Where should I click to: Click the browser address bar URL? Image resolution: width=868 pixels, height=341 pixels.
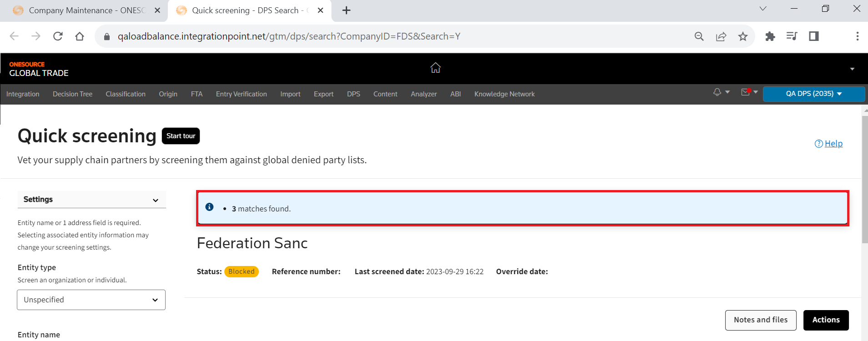289,36
